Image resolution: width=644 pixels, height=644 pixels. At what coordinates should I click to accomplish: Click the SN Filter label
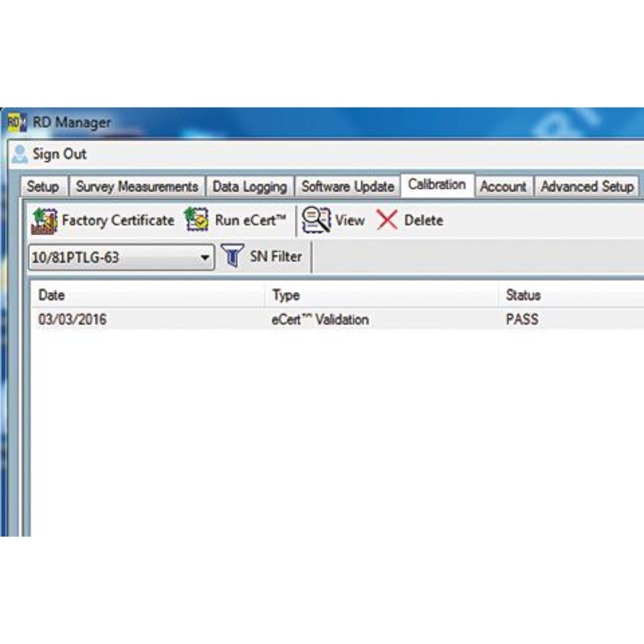tap(276, 256)
